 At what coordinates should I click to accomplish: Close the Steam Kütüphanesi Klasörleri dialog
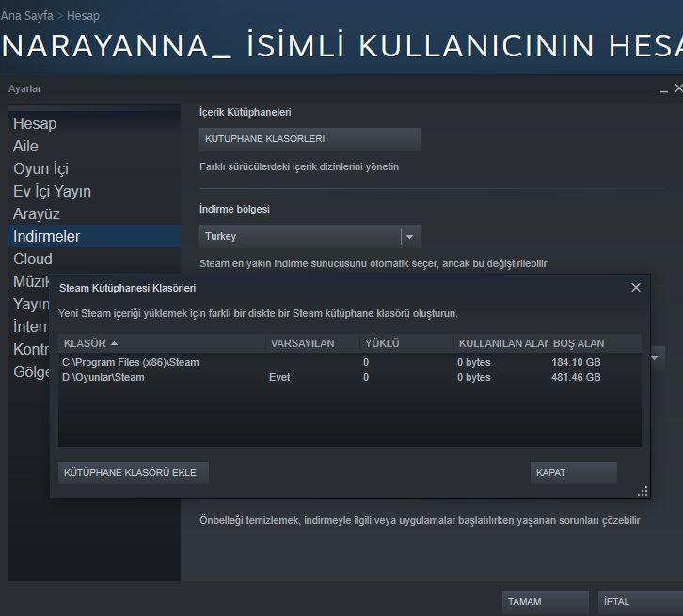click(636, 288)
